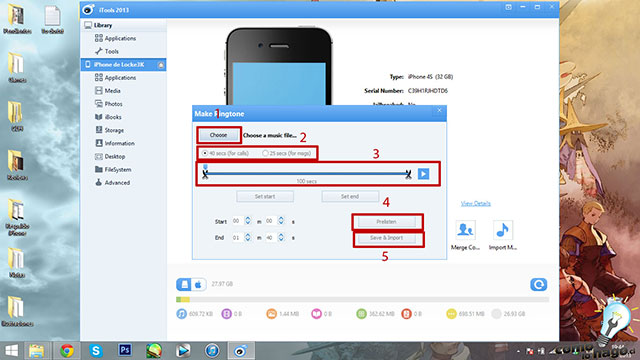Image resolution: width=640 pixels, height=360 pixels.
Task: Click the grey free space icon 26.93 GB
Action: point(496,314)
